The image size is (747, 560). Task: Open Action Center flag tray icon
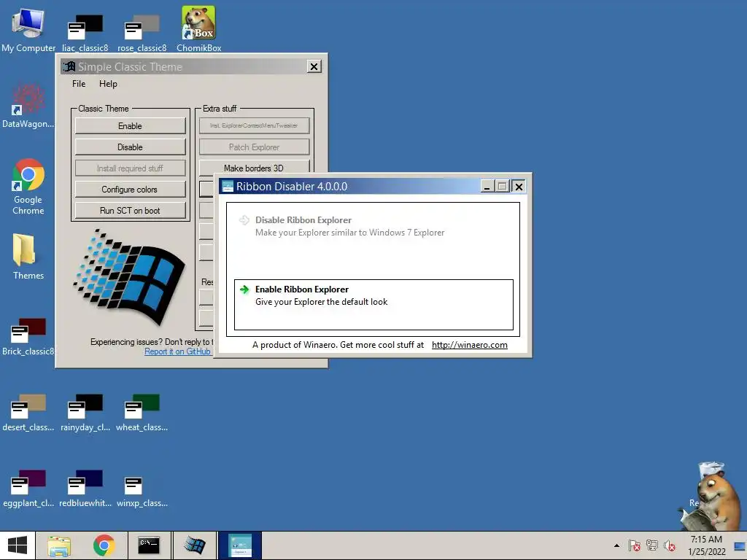tap(634, 545)
